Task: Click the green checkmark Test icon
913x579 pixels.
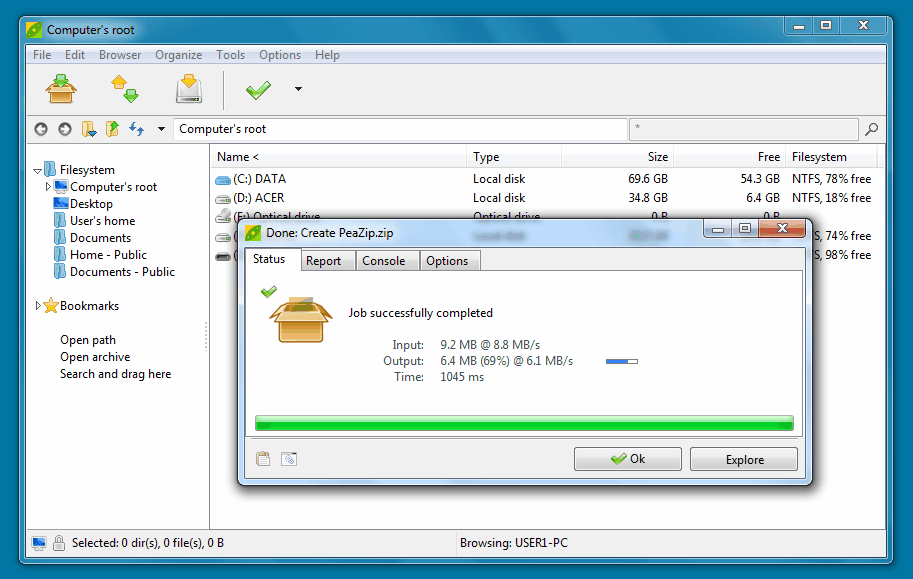Action: [258, 90]
